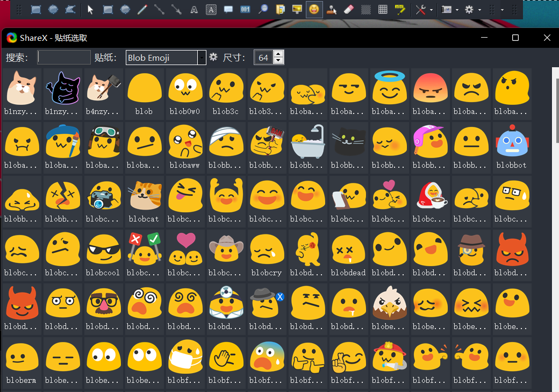The width and height of the screenshot is (559, 392).
Task: Pick the blobcool sunglasses sticker
Action: pos(103,255)
